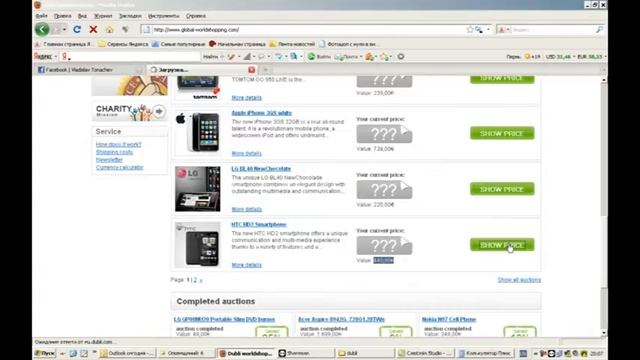The width and height of the screenshot is (640, 360).
Task: Open the Outlook taskbar button
Action: [127, 353]
